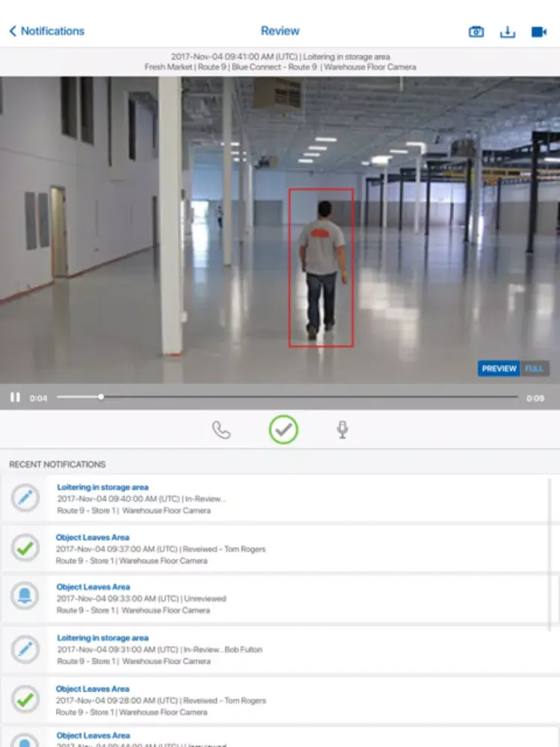This screenshot has width=560, height=747.
Task: Click the video progress slider handle
Action: click(101, 397)
